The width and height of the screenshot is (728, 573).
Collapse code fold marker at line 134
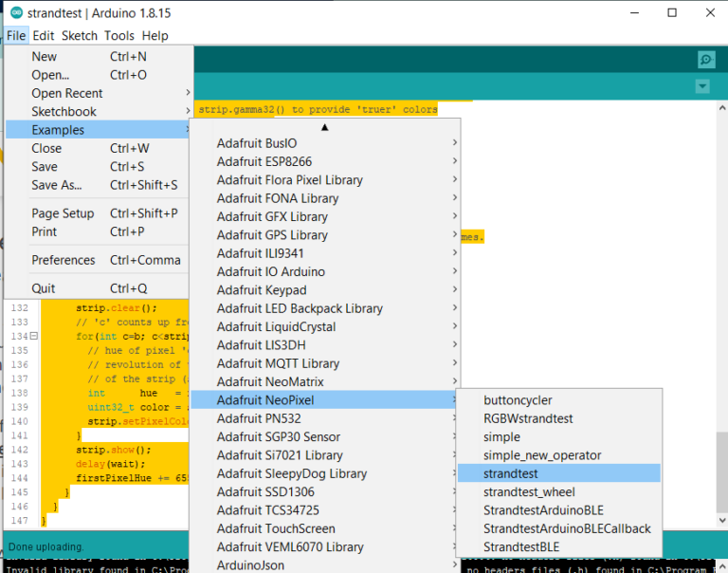coord(33,336)
